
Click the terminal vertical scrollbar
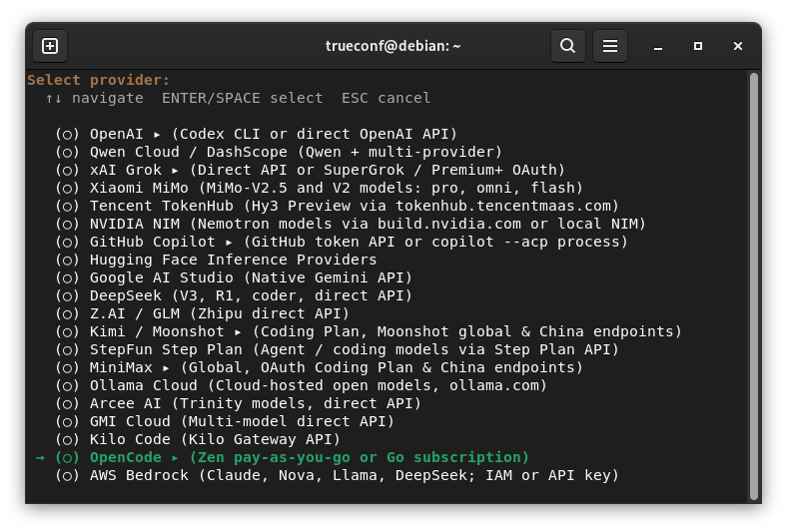coord(753,286)
